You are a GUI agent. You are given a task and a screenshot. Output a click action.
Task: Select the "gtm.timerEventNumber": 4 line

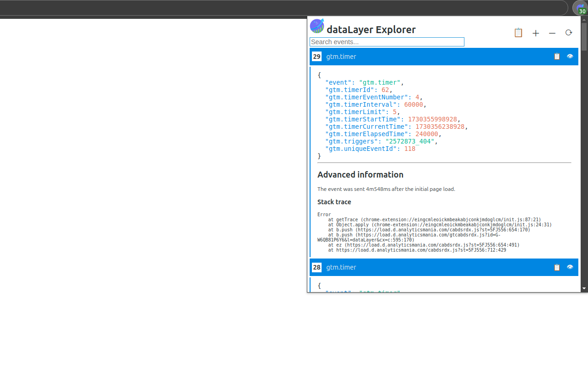click(374, 97)
